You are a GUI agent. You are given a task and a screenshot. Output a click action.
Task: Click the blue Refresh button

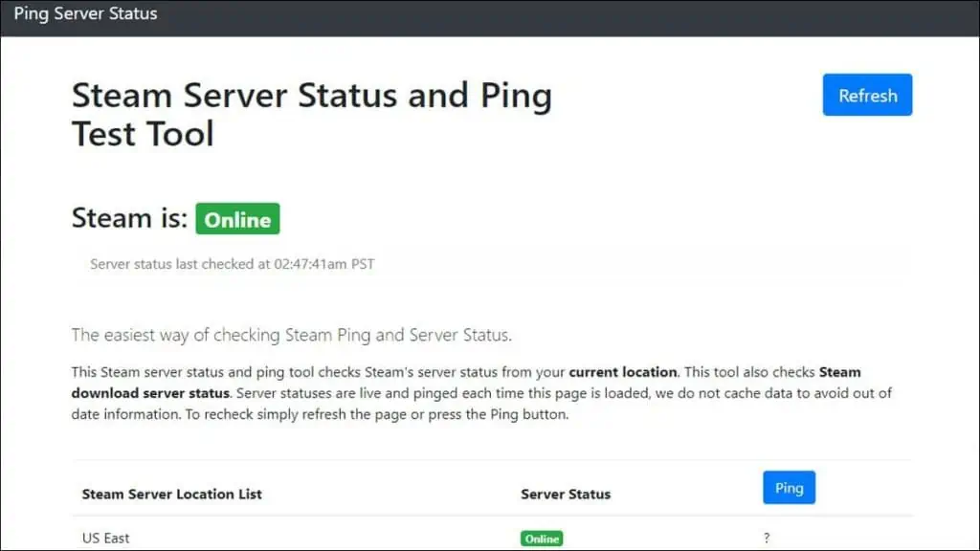[867, 95]
